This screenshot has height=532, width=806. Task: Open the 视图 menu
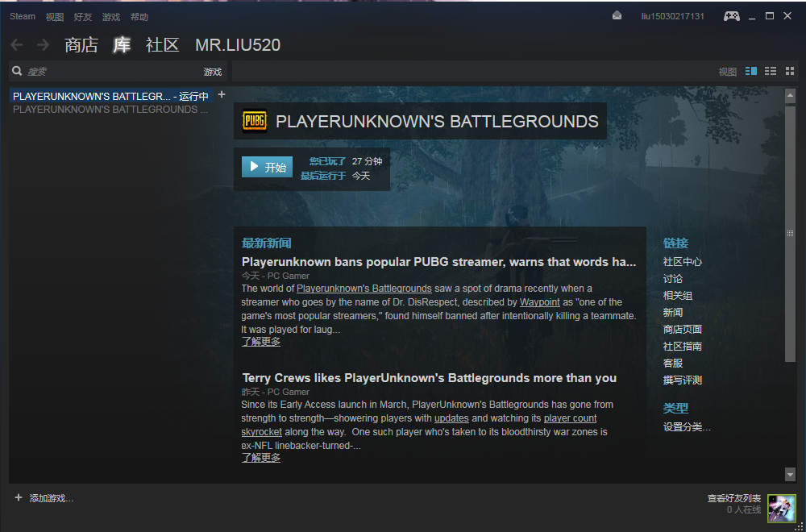pos(55,17)
